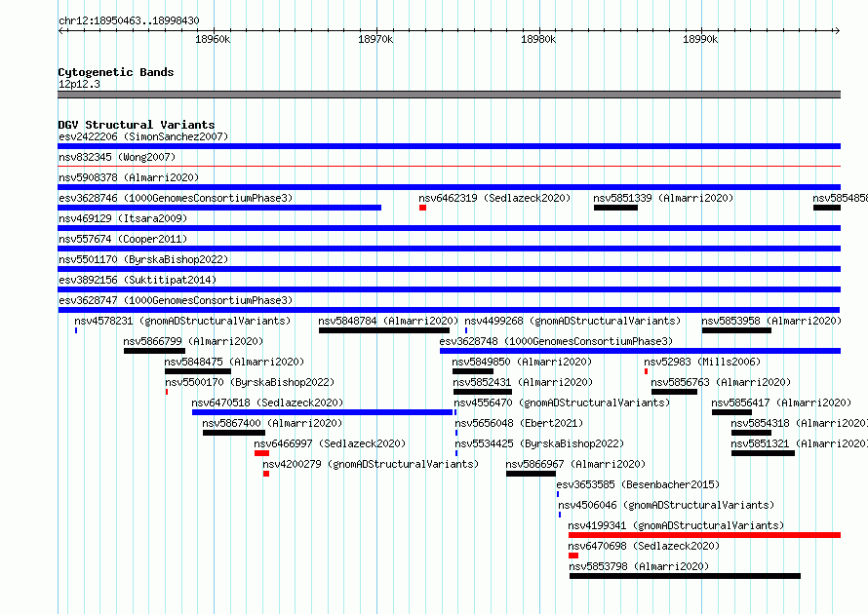Viewport: 868px width, 614px height.
Task: Click the black bar under nsv5867400
Action: coord(234,433)
